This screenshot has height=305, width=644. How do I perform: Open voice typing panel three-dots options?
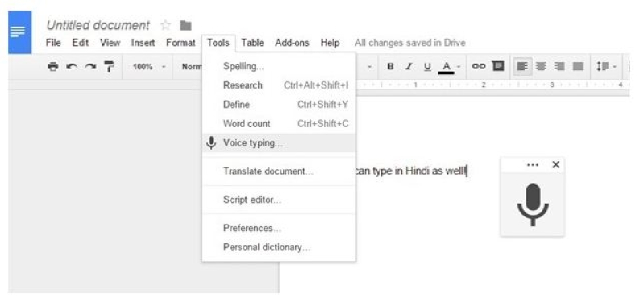[532, 165]
